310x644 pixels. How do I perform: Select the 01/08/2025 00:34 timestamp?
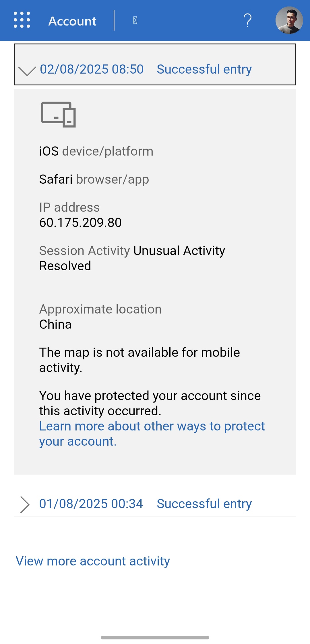pyautogui.click(x=91, y=504)
